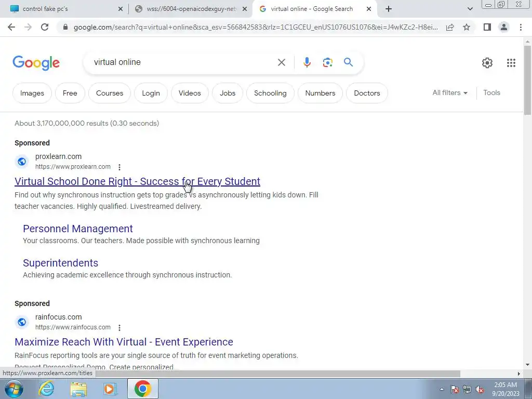The width and height of the screenshot is (532, 399).
Task: Click the Chrome taskbar button
Action: 142,389
